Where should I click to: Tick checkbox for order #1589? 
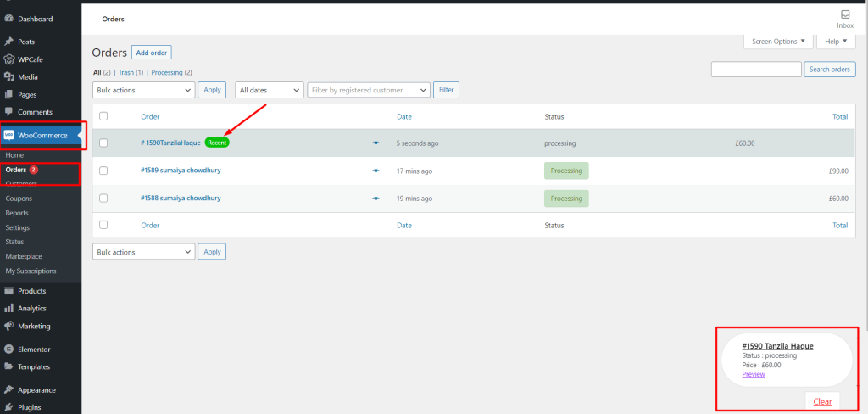(103, 171)
